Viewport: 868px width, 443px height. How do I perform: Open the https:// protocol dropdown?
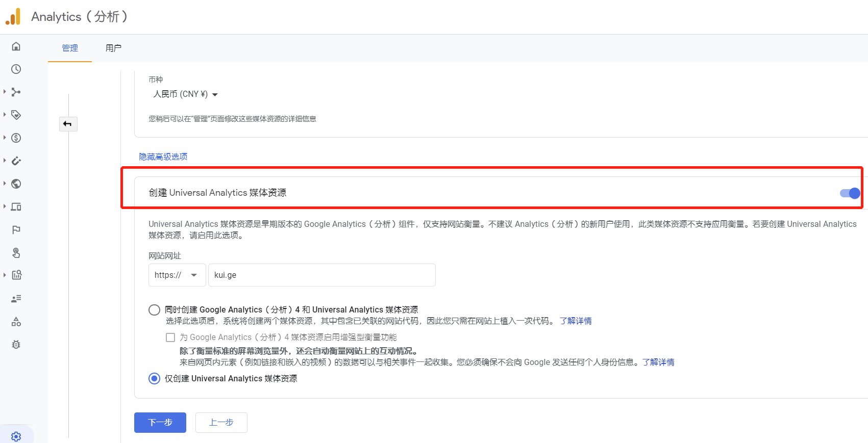(177, 275)
